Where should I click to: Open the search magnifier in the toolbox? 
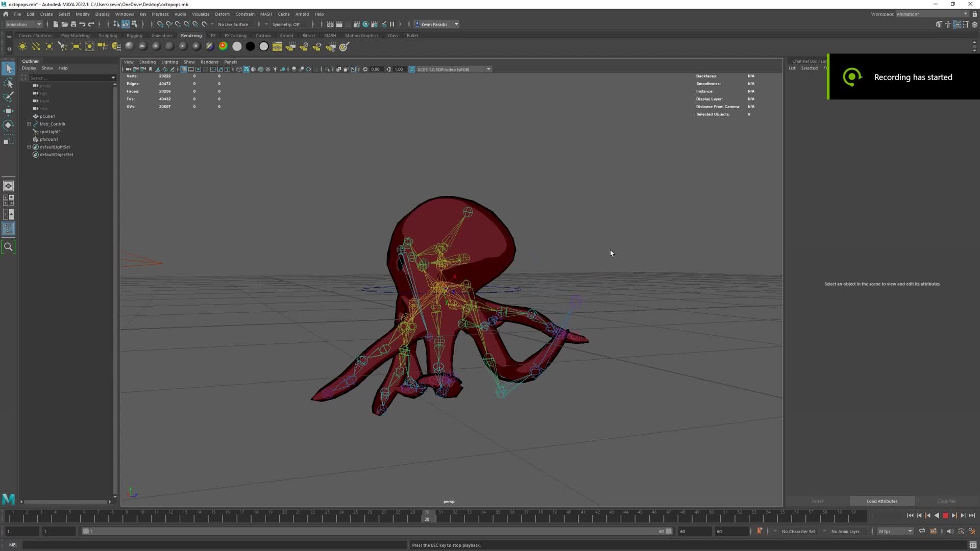(8, 247)
